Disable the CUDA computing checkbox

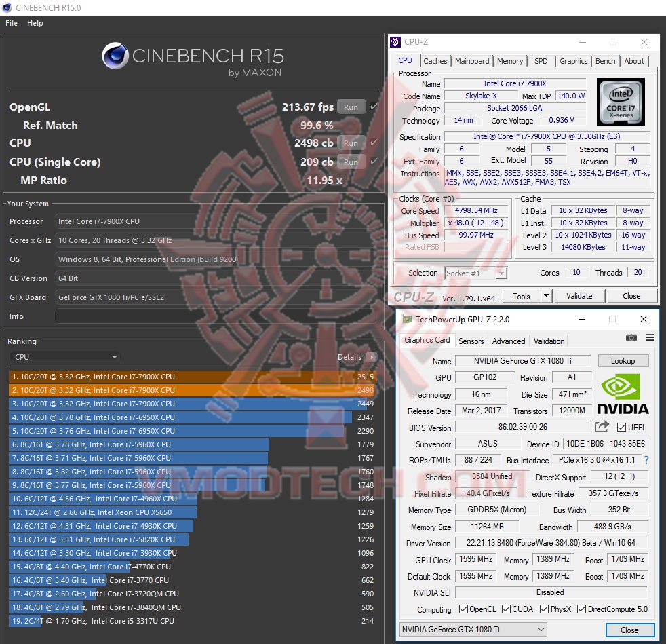coord(505,609)
